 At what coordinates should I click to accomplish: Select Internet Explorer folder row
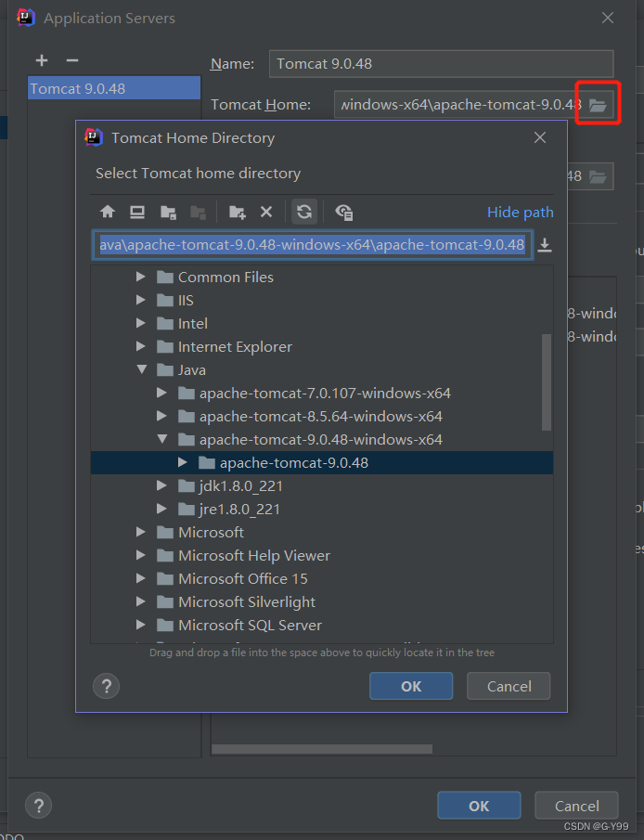[x=322, y=346]
